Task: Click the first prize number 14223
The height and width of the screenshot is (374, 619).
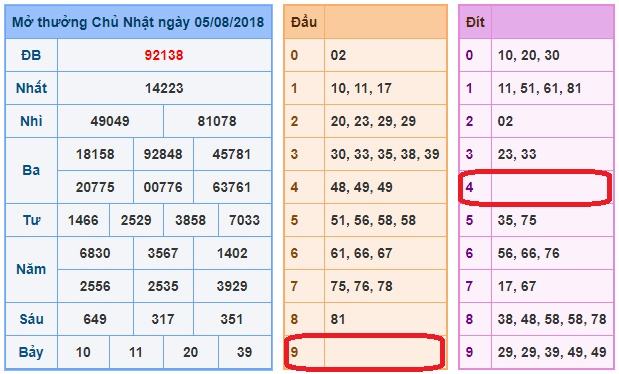Action: [164, 88]
